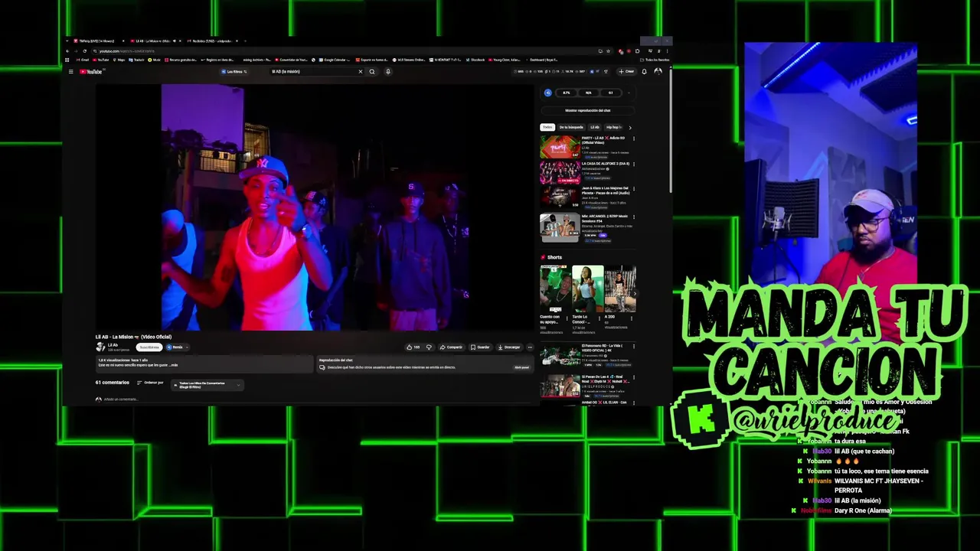Select the Hip hop chip

point(613,127)
